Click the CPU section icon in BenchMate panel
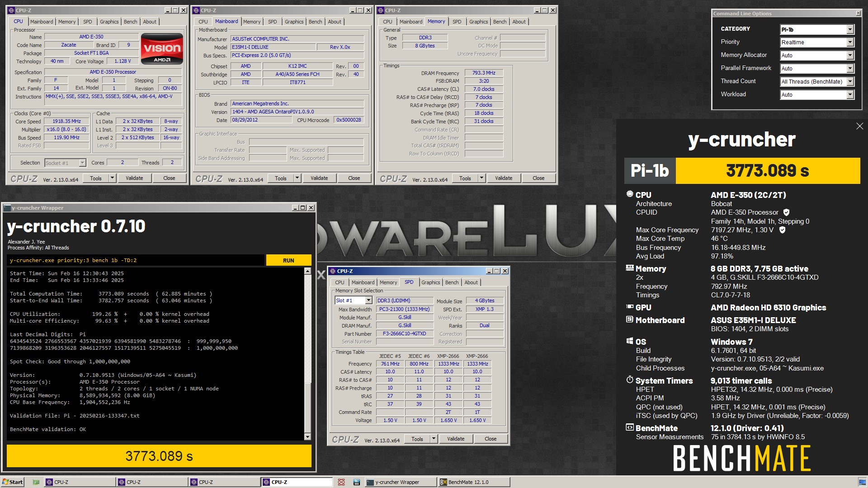Screen dimensions: 868x488 click(x=630, y=194)
